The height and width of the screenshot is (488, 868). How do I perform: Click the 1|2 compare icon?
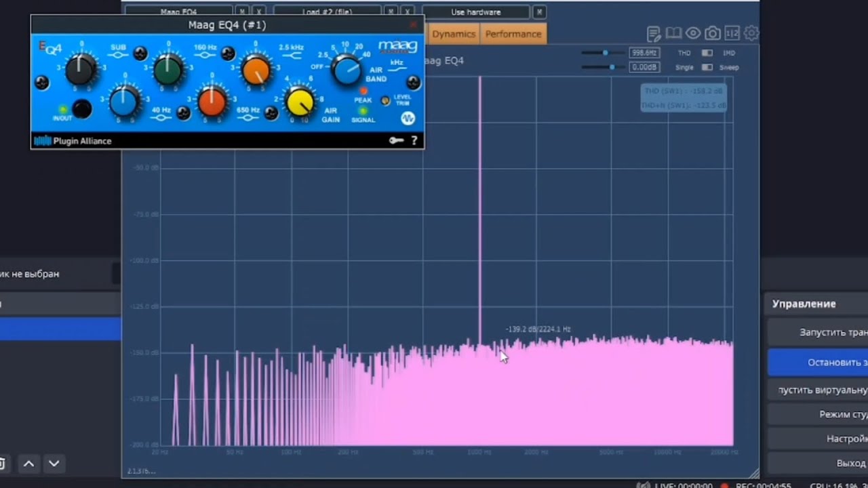(x=732, y=33)
